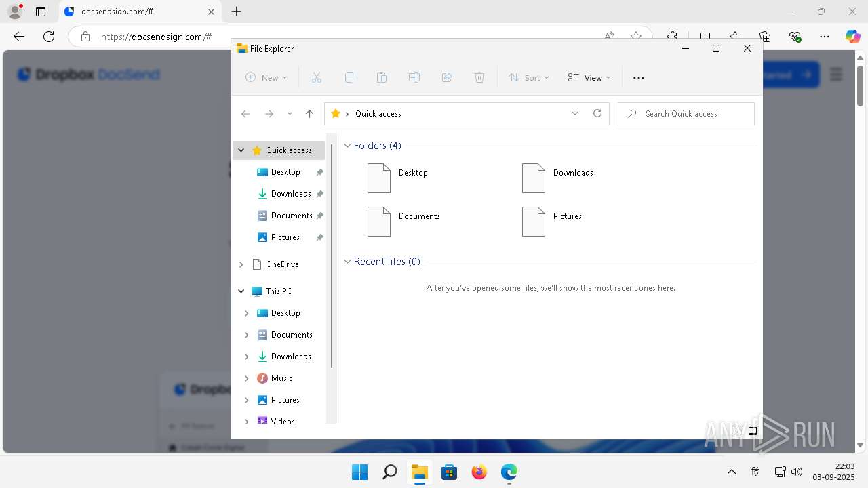Select Videos under This PC

point(283,421)
